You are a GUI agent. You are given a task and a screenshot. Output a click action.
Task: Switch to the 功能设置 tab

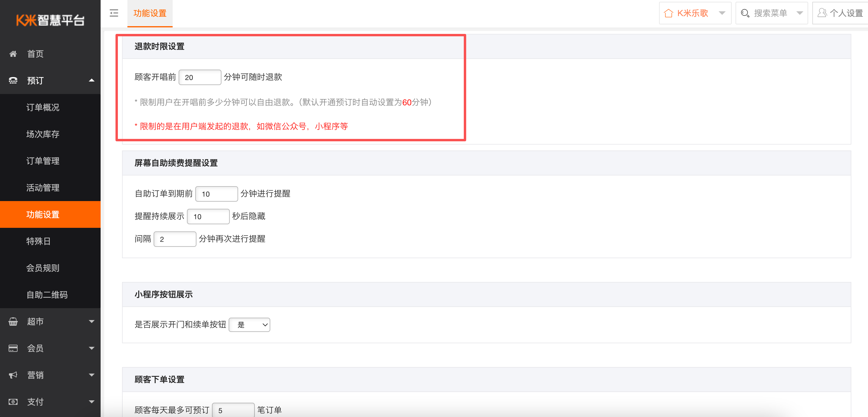pyautogui.click(x=150, y=13)
